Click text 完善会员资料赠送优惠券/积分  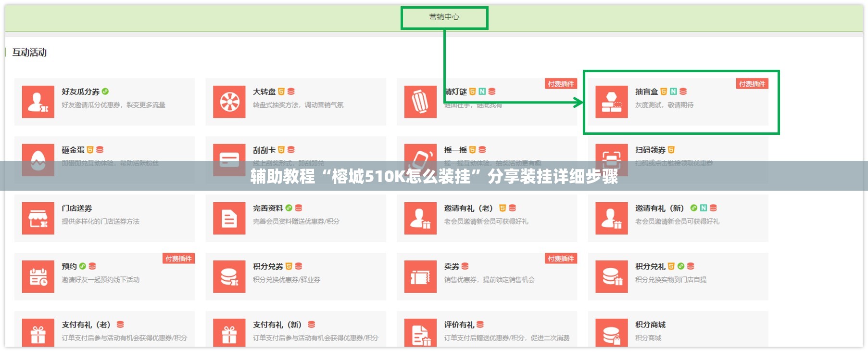(296, 222)
